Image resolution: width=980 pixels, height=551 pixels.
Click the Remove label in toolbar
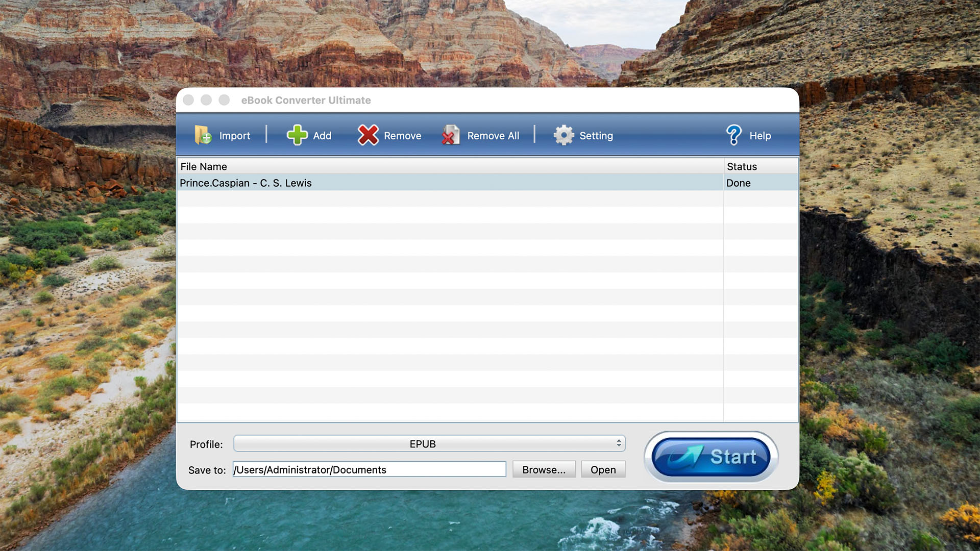403,136
